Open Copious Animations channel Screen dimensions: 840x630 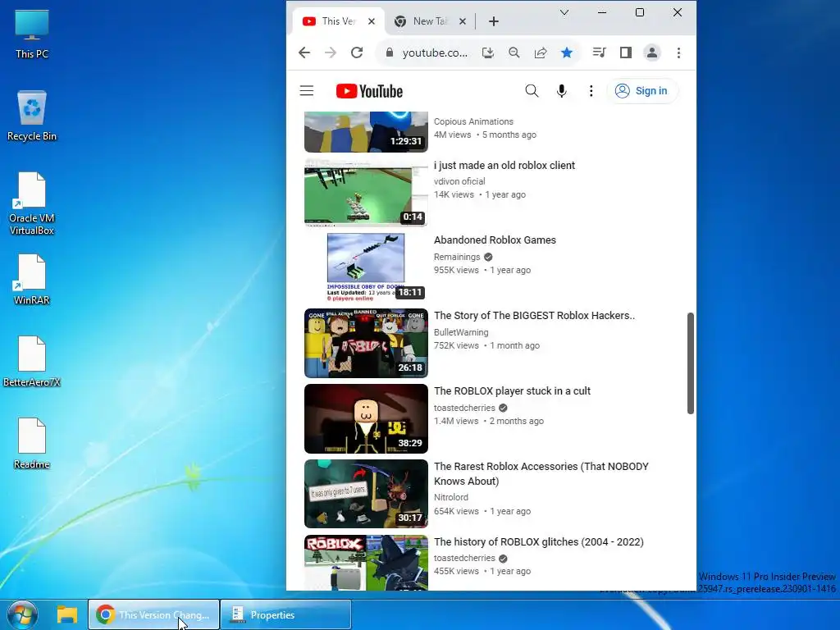473,121
